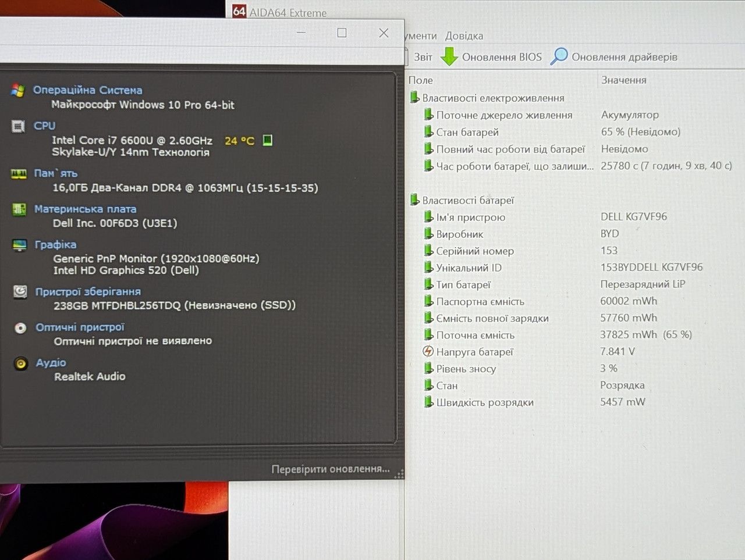This screenshot has width=745, height=560.
Task: Click the memory module icon next to Пам'ять
Action: (19, 174)
